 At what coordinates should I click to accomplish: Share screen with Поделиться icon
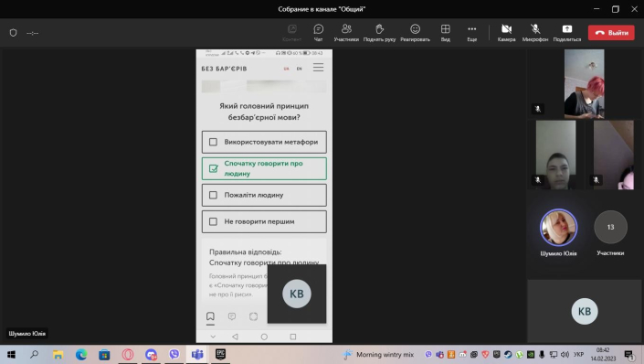click(567, 33)
